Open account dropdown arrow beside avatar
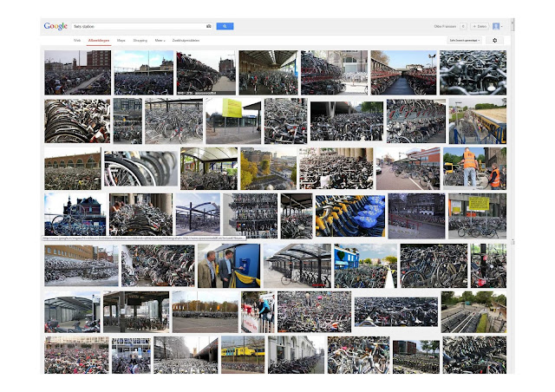The height and width of the screenshot is (392, 555). (x=501, y=27)
